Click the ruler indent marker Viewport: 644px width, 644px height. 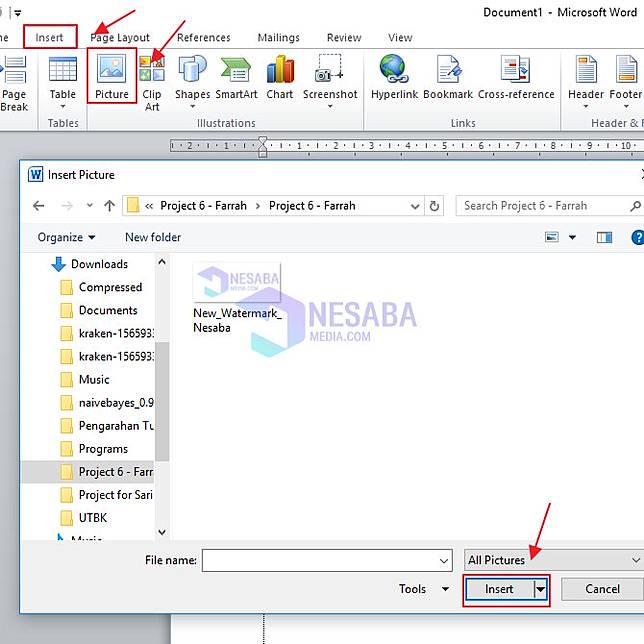(263, 147)
